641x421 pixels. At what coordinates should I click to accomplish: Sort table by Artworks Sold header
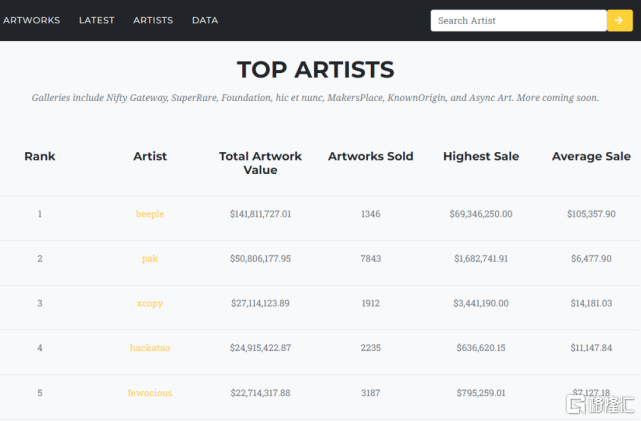(x=370, y=156)
